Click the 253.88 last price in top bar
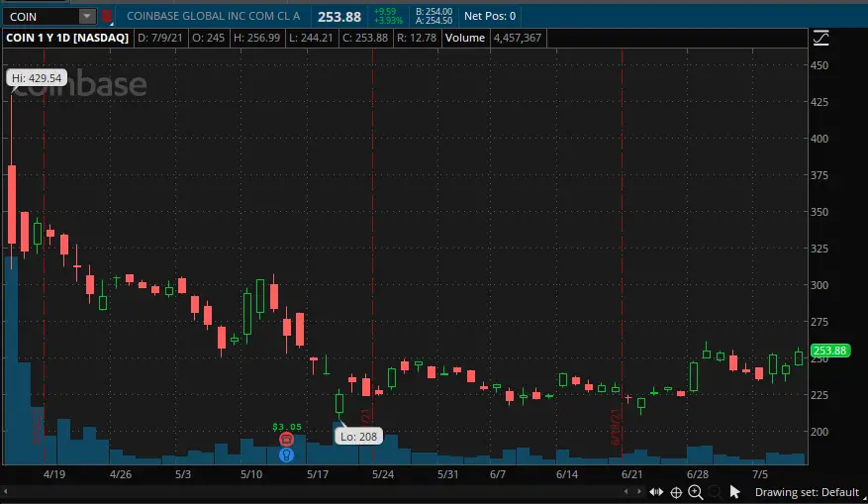 point(339,17)
